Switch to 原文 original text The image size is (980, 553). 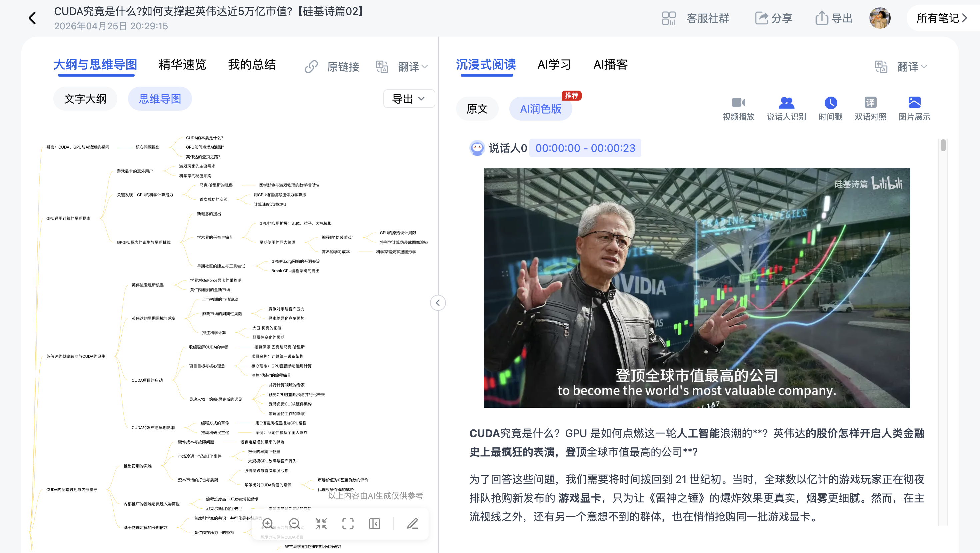[x=477, y=109]
